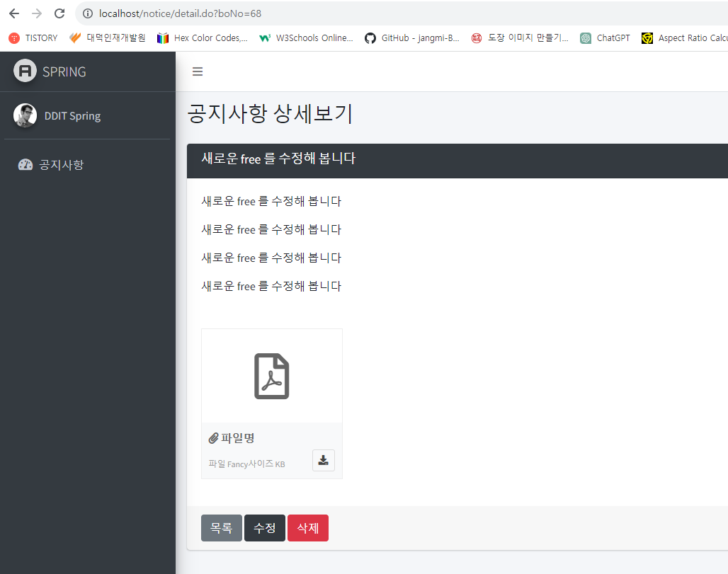Click the 수정 button to edit the notice
The height and width of the screenshot is (574, 728).
(265, 528)
